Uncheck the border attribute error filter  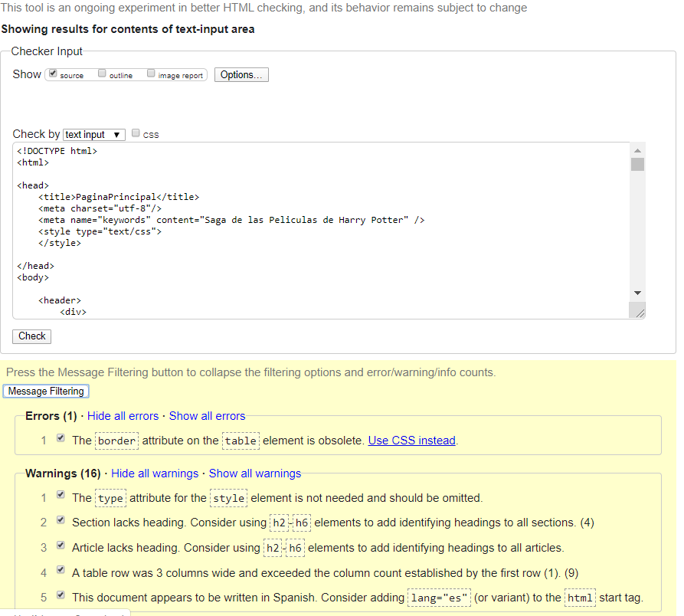tap(60, 438)
